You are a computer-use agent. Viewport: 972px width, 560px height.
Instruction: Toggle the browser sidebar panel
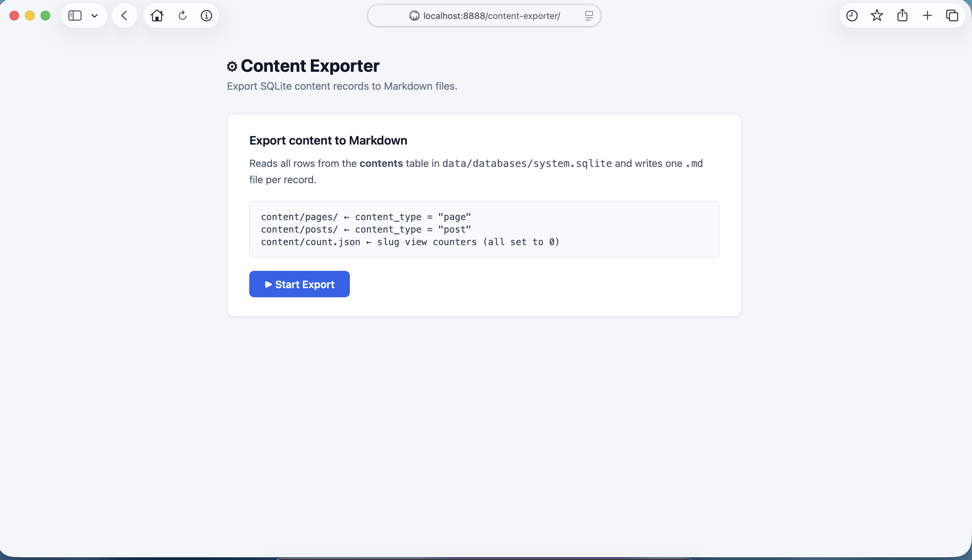pyautogui.click(x=76, y=16)
